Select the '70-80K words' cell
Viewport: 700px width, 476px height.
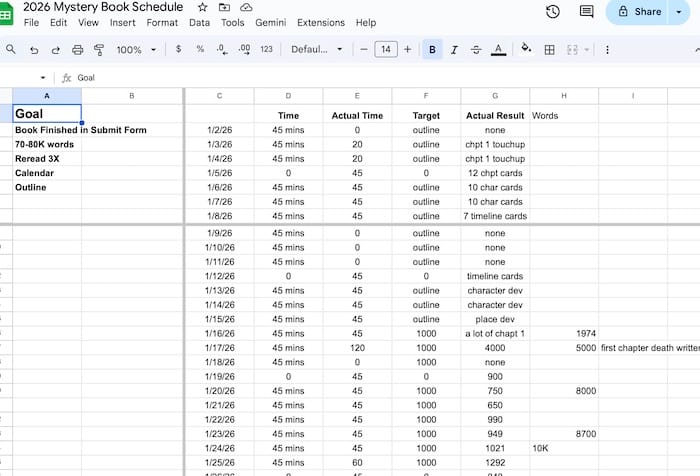tap(47, 144)
